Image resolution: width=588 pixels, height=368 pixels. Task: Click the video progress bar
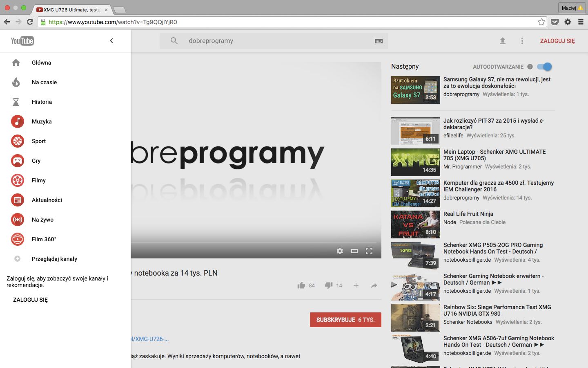[x=256, y=243]
